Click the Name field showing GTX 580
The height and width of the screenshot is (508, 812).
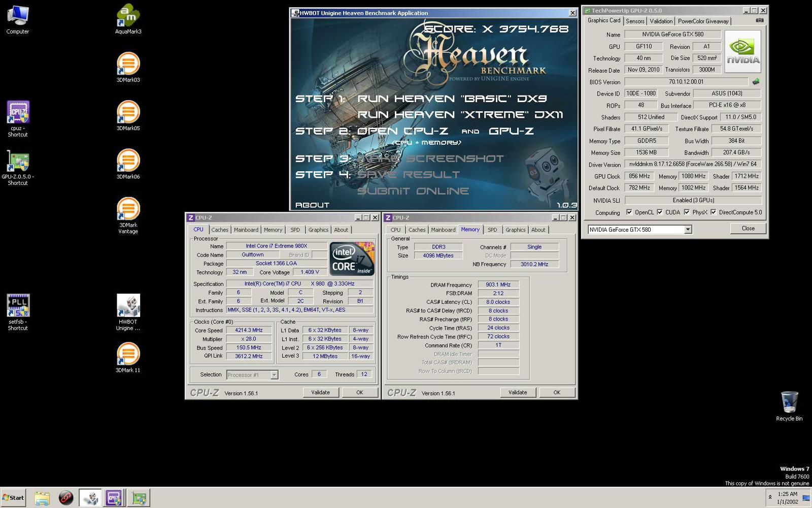coord(672,35)
